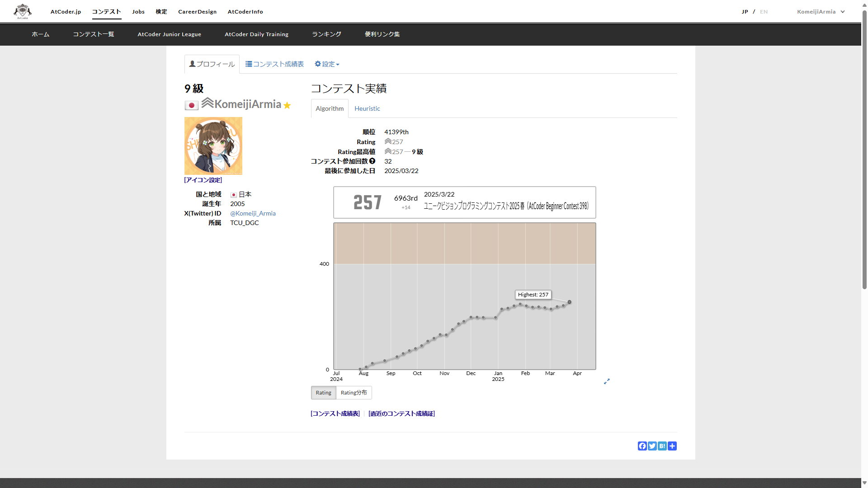Open the コンテスト一覧 menu item
Image resolution: width=868 pixels, height=488 pixels.
tap(93, 34)
